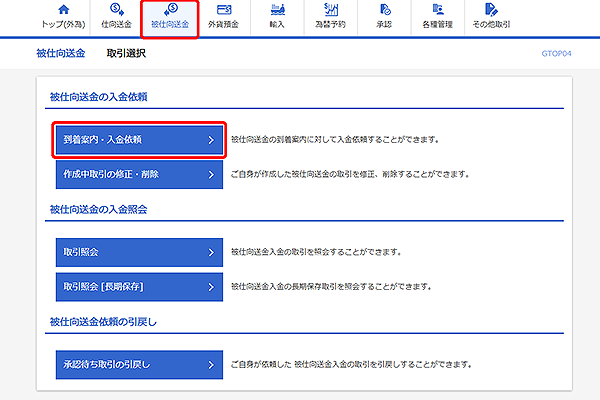Click the 被仕向送金の入金依頼 section heading
Viewport: 600px width, 400px height.
coord(99,97)
